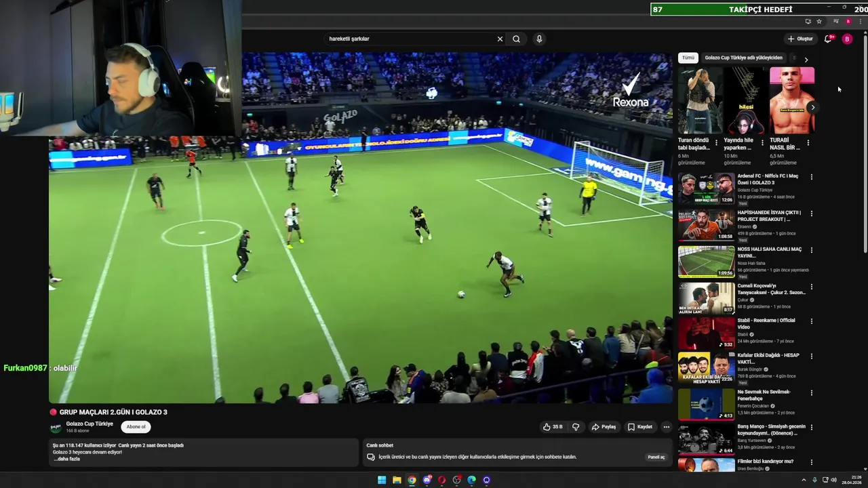
Task: Select the Tümü filter chip
Action: 688,58
